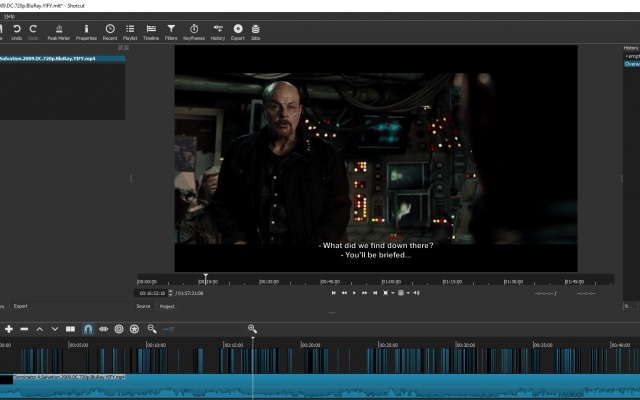Switch to the Project tab
Image resolution: width=640 pixels, height=400 pixels.
tap(167, 306)
